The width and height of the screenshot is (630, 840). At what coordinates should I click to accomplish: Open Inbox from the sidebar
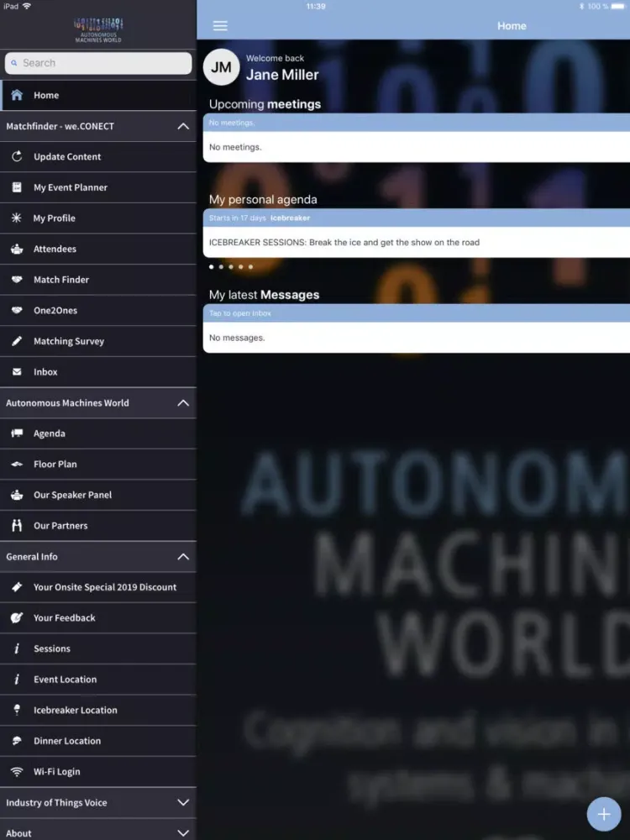click(98, 372)
